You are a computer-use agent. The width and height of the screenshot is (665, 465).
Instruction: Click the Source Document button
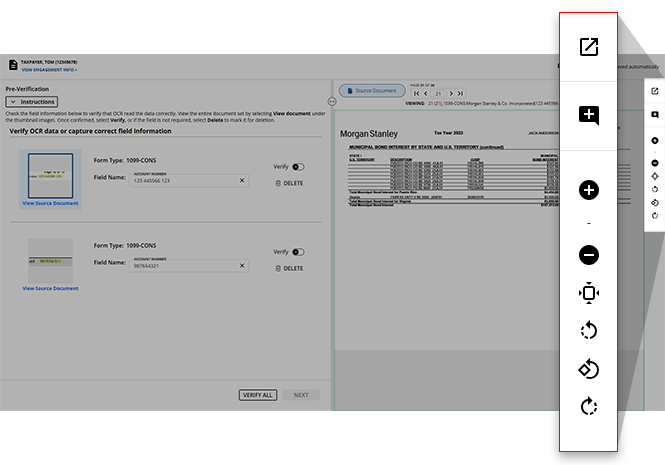point(372,91)
